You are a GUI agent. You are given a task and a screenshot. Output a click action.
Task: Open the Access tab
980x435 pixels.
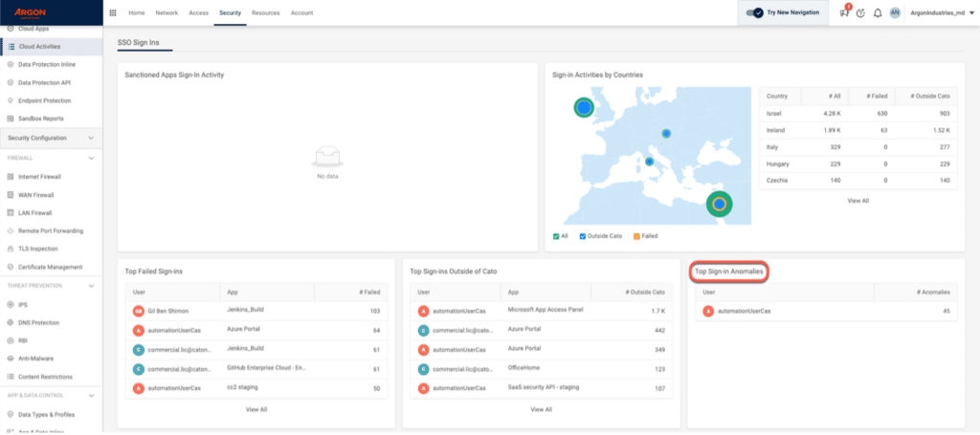(x=199, y=12)
